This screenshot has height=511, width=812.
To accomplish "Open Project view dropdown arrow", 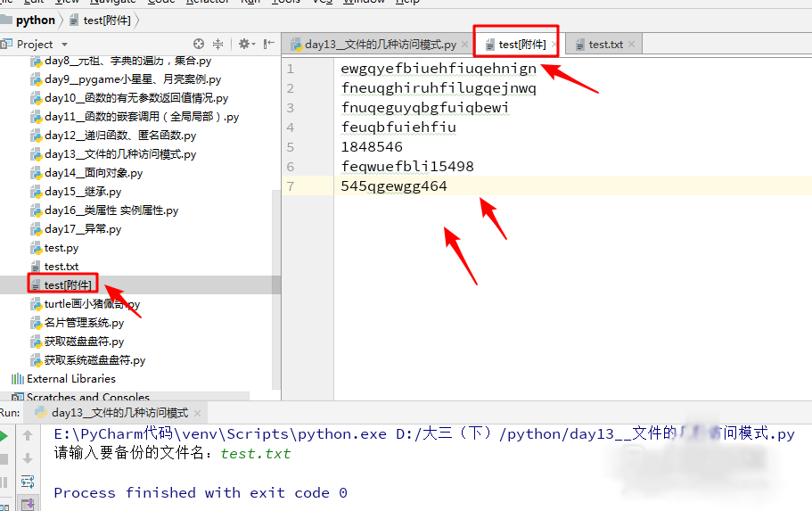I will [x=64, y=45].
